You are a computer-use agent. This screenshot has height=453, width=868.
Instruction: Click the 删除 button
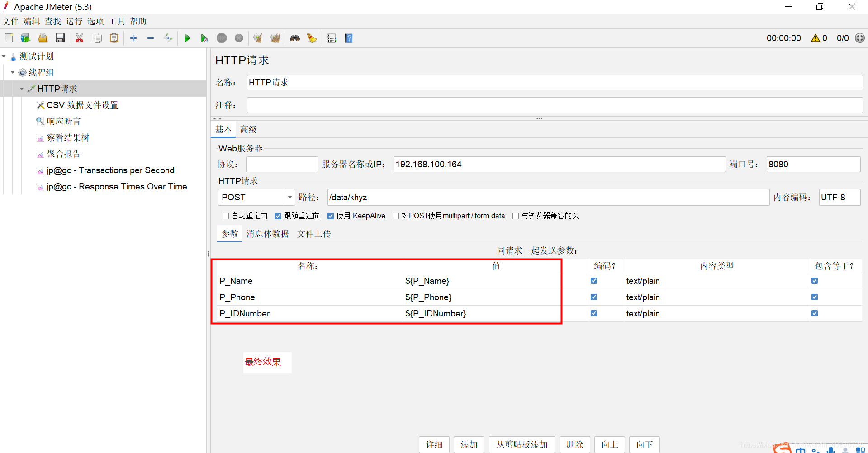[x=575, y=445]
